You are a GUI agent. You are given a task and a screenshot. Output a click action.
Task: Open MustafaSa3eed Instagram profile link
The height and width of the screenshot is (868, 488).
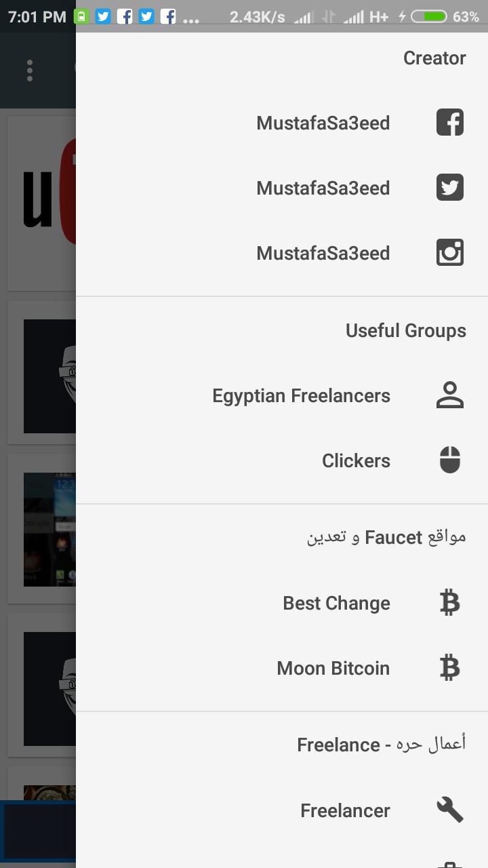point(323,253)
